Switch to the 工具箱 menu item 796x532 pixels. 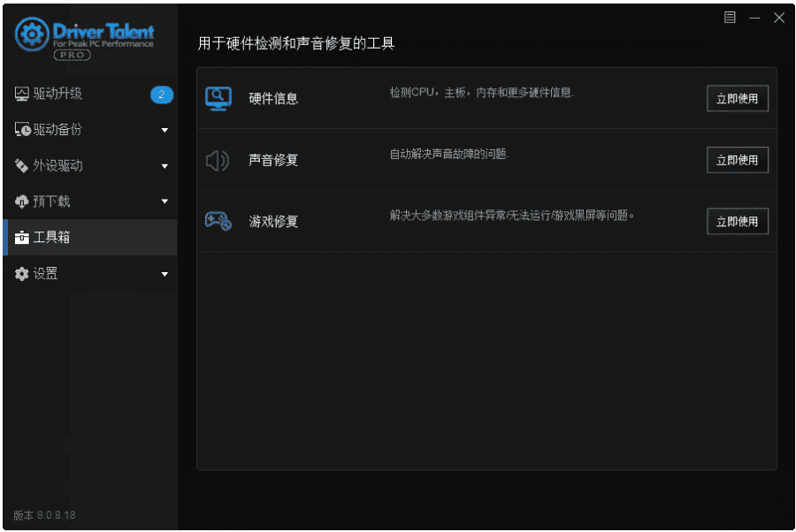coord(55,238)
